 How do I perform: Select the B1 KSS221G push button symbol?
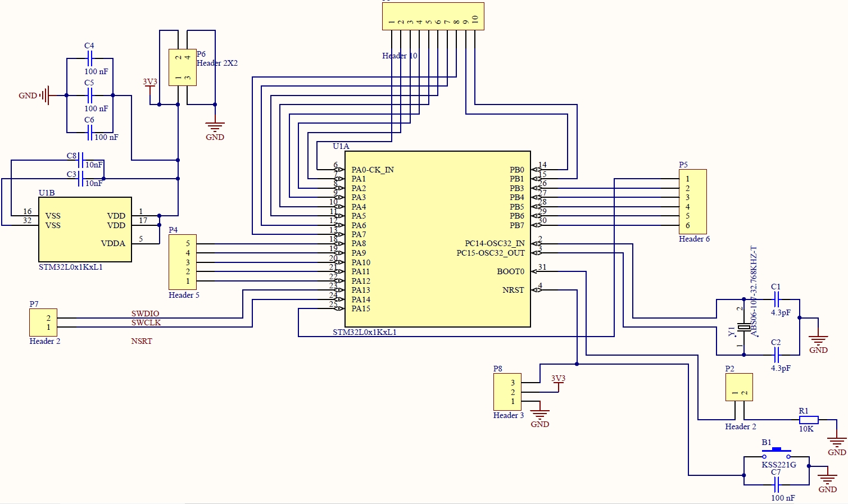tap(776, 453)
